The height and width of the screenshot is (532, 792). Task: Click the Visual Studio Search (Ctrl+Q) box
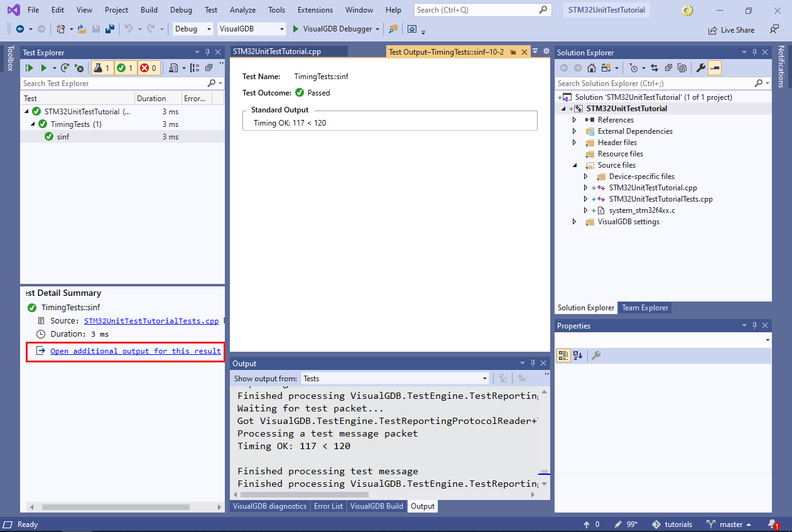coord(482,10)
